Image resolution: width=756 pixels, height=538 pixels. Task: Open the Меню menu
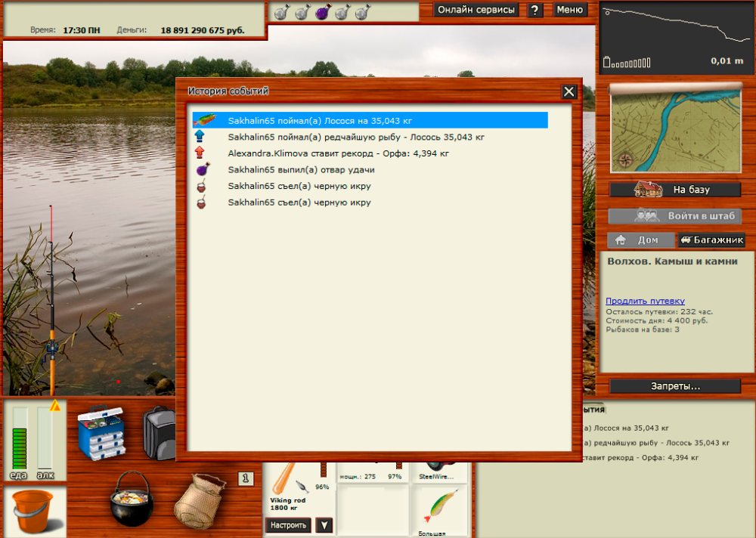[x=570, y=10]
